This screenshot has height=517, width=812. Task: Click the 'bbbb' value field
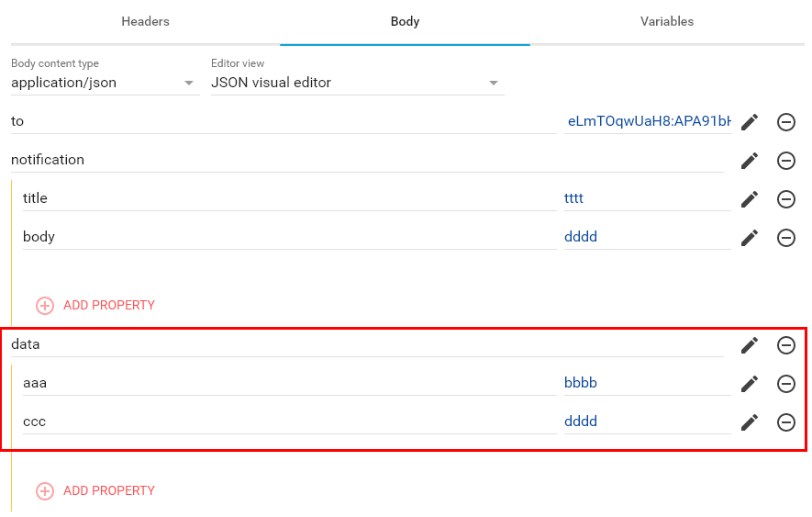(x=648, y=383)
